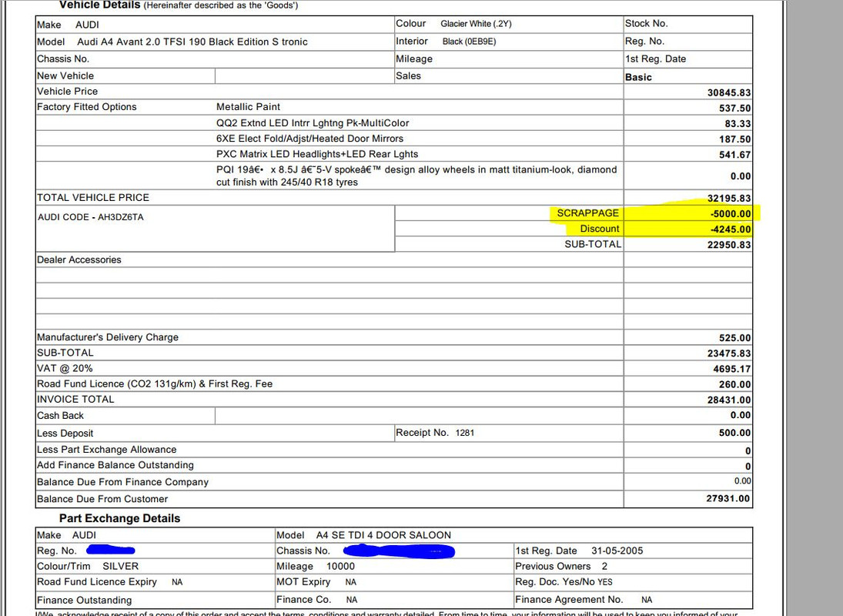
Task: Select the AUDI CODE AH3DZ6TA text
Action: pos(90,217)
